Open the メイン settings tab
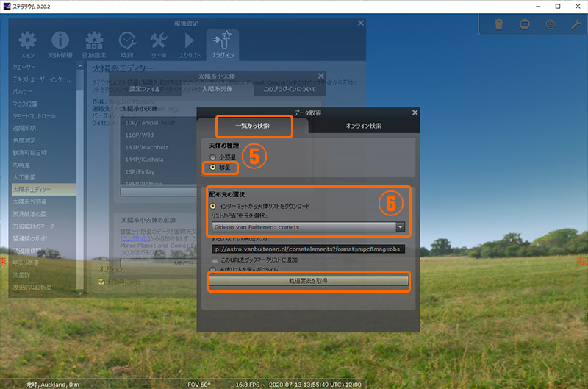Screen dimensions: 588x389 click(27, 45)
